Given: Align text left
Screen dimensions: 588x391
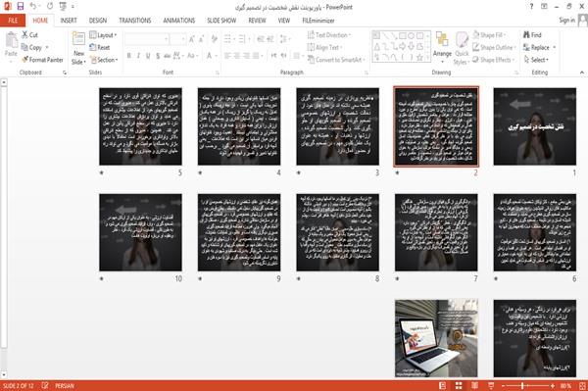Looking at the screenshot, I should click(x=227, y=56).
